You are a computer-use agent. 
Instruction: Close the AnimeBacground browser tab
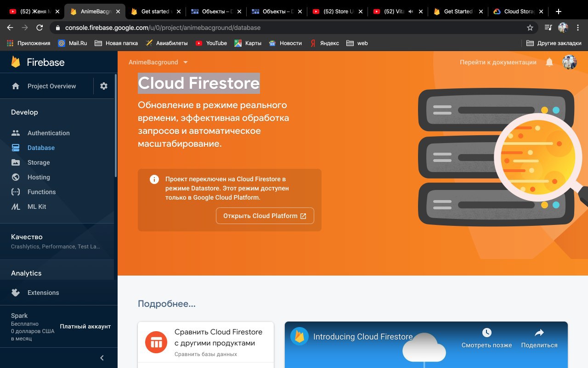119,11
